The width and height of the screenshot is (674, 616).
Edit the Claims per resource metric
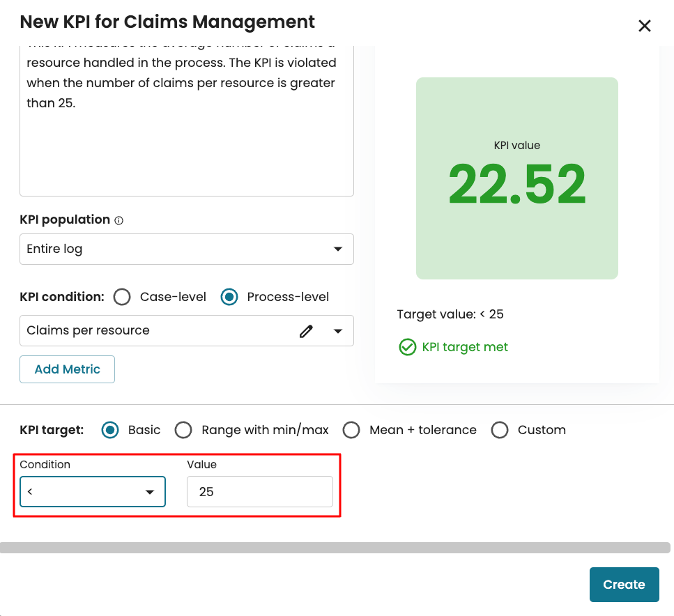point(305,331)
